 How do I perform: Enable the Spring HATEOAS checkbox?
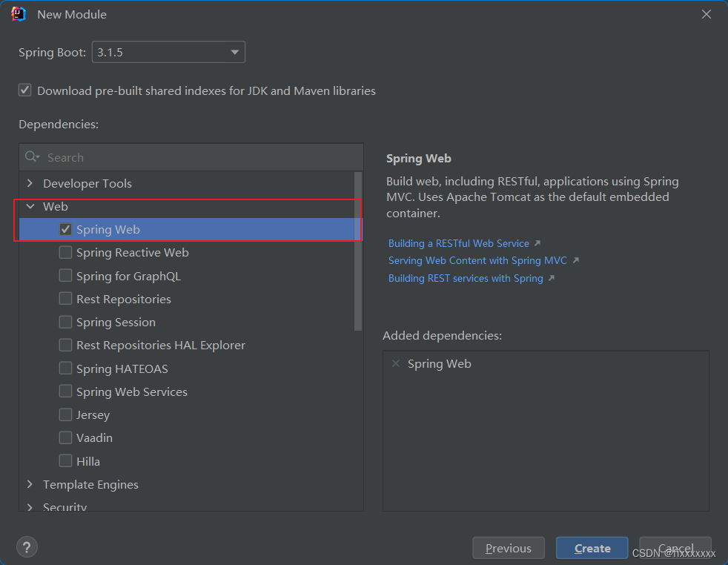coord(65,369)
